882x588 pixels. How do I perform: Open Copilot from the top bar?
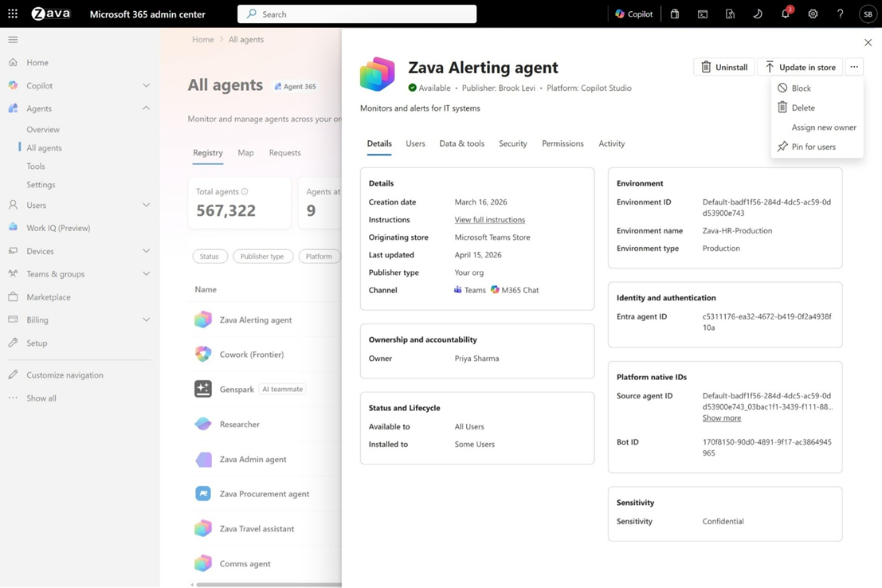click(x=634, y=14)
